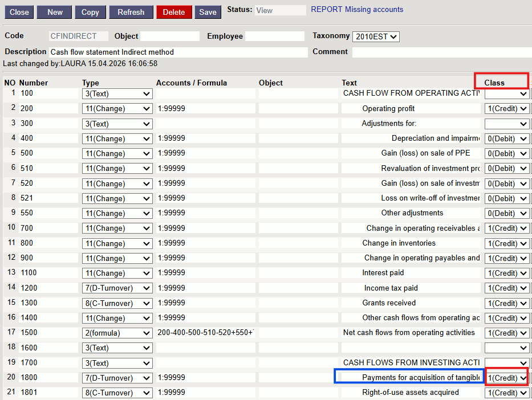Click the Close button

click(19, 12)
